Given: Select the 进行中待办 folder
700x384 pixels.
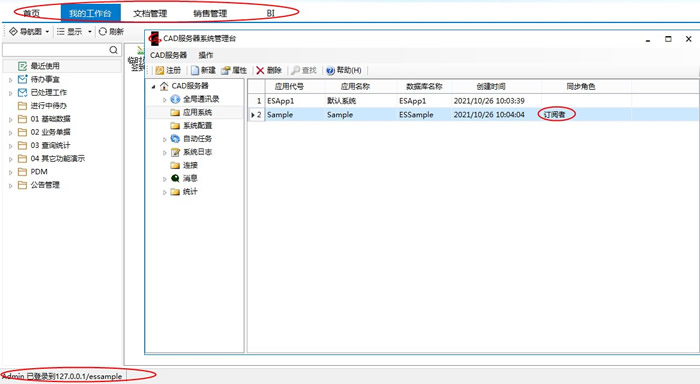Looking at the screenshot, I should (x=49, y=106).
